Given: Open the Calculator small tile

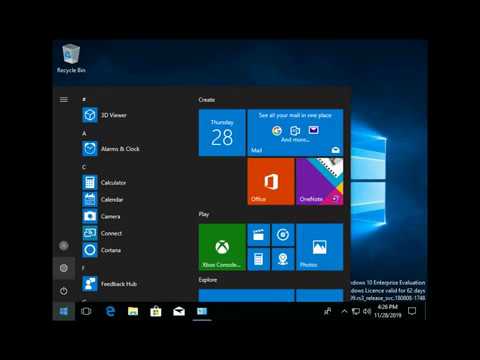Looking at the screenshot, I should (259, 259).
